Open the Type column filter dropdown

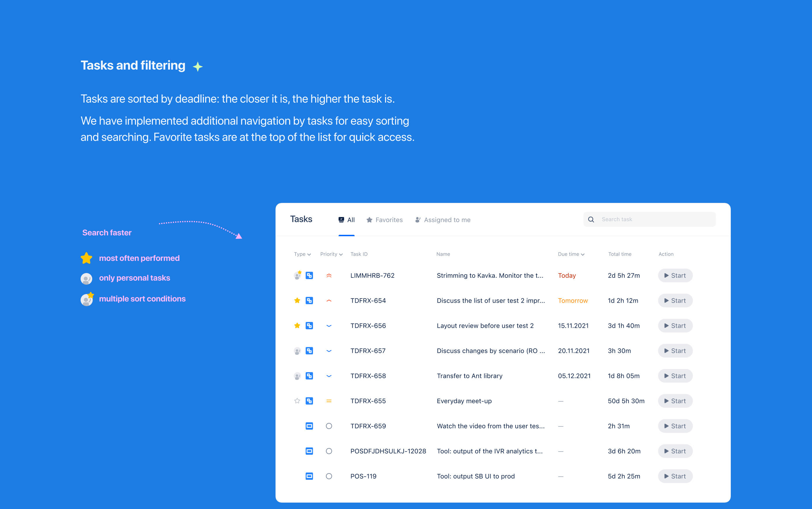coord(302,254)
